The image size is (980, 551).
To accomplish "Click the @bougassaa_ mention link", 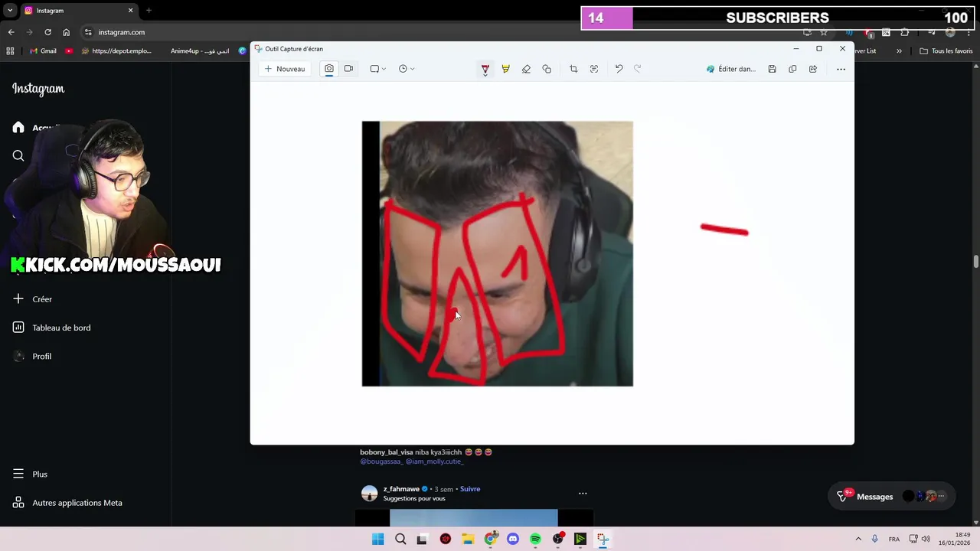I will pos(381,461).
